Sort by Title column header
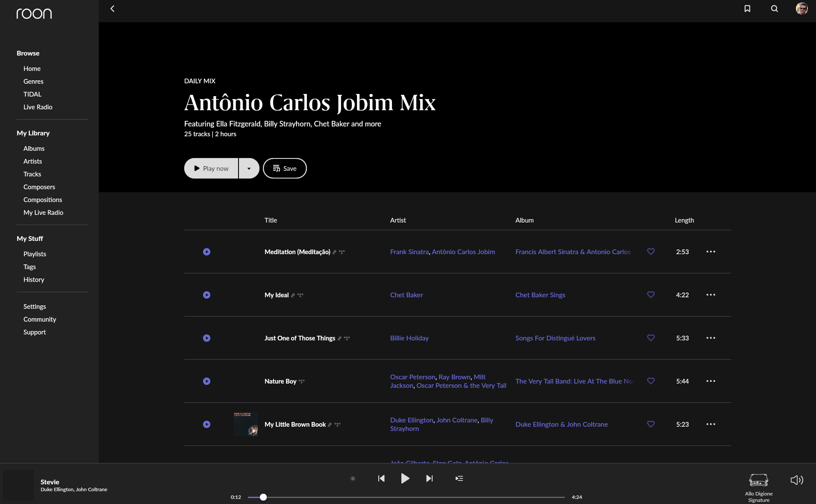 (271, 220)
